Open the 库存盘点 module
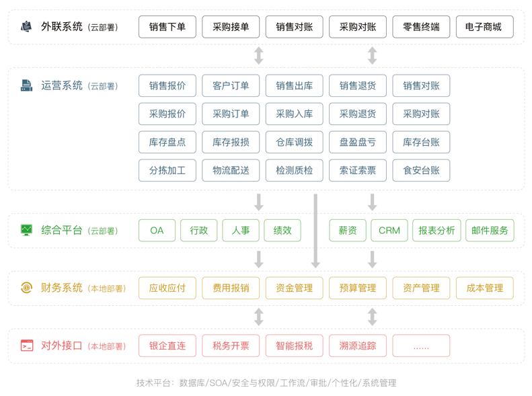532x396 pixels. [167, 142]
